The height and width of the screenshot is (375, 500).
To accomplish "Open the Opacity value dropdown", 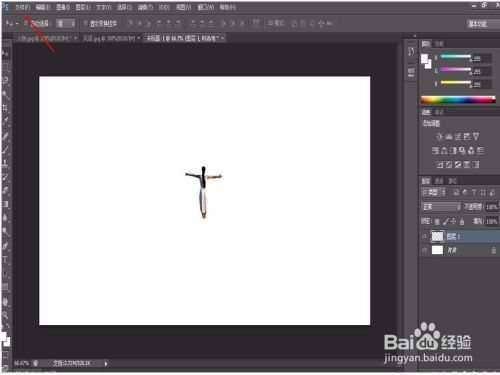I will click(492, 207).
